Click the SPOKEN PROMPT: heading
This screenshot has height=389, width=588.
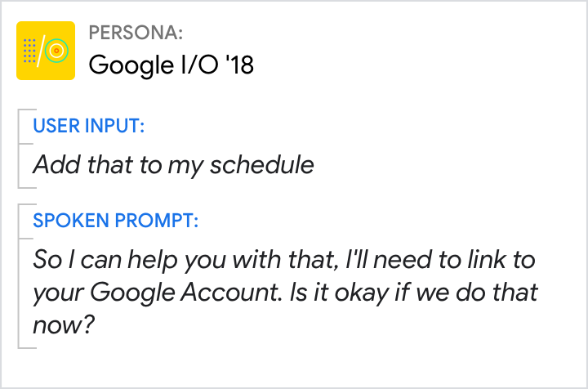coord(115,221)
